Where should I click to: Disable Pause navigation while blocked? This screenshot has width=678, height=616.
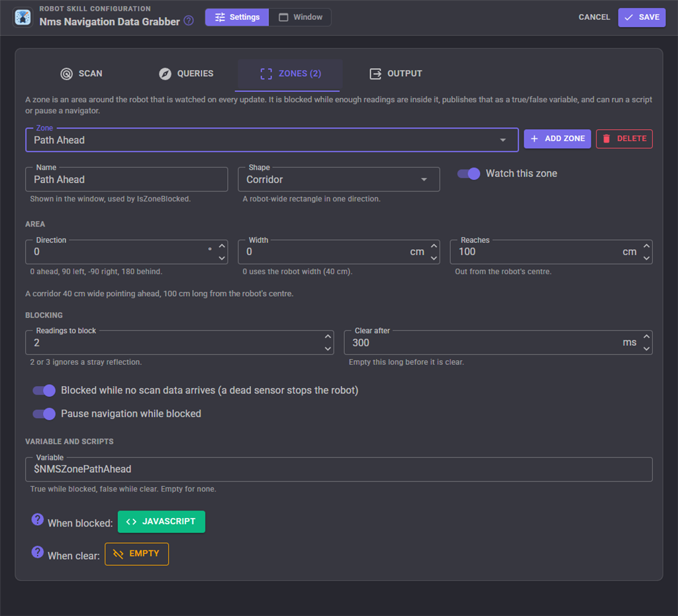pos(44,414)
